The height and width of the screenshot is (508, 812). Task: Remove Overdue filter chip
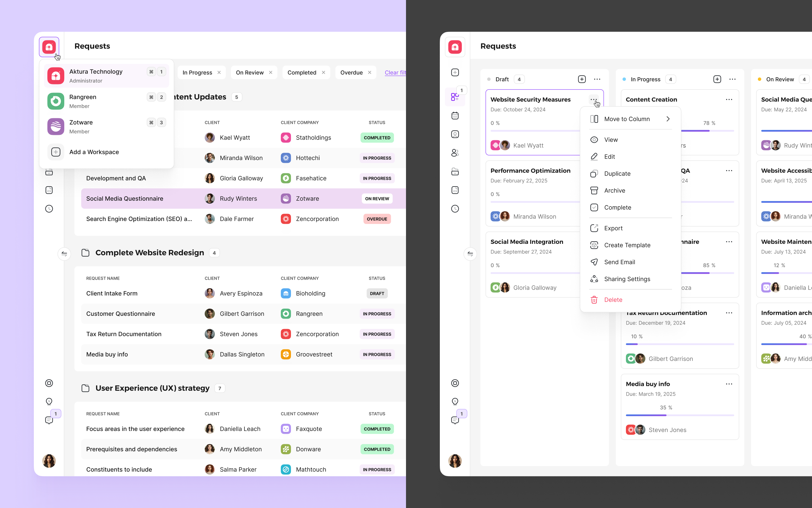369,73
